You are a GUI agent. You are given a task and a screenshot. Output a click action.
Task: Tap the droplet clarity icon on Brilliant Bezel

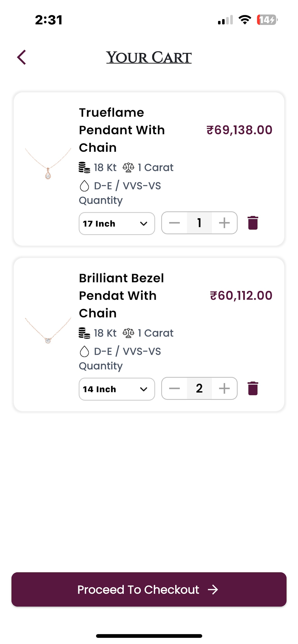tap(84, 351)
